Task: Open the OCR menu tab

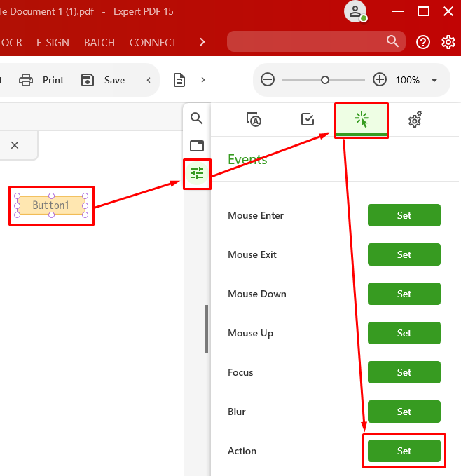Action: click(x=11, y=43)
